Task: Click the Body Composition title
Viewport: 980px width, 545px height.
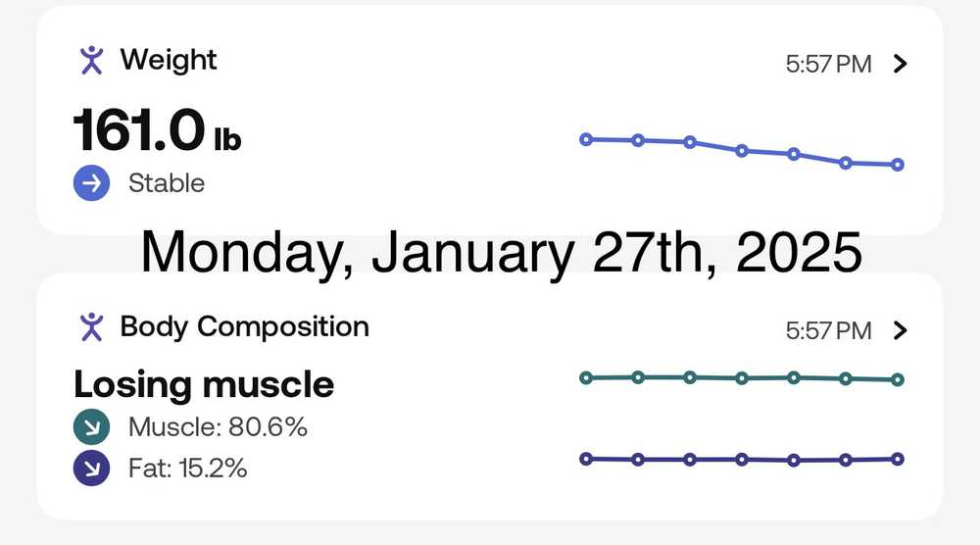Action: (x=244, y=326)
